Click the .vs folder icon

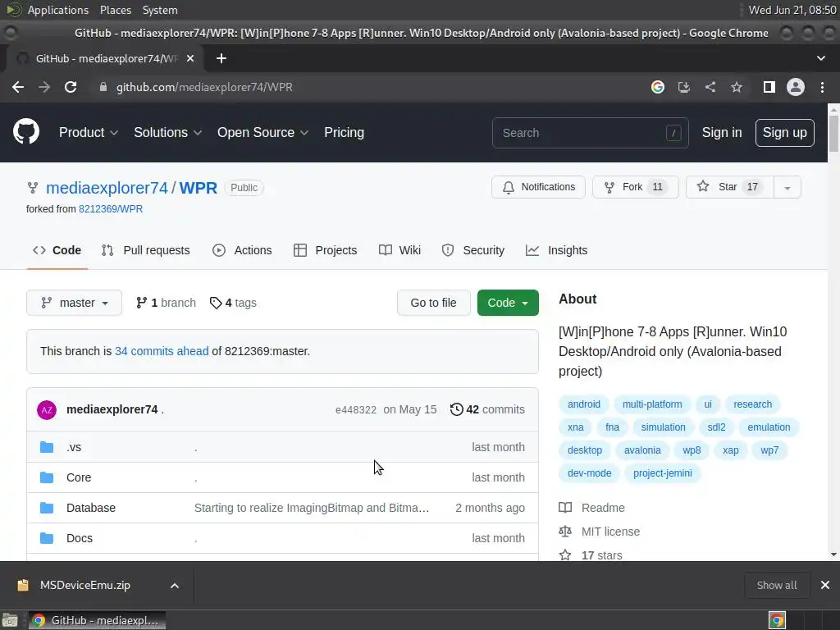[47, 447]
